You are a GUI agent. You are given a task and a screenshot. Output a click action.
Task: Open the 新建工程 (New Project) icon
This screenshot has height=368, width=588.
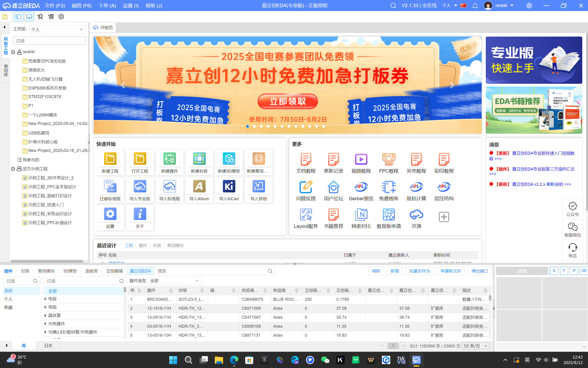(x=110, y=162)
